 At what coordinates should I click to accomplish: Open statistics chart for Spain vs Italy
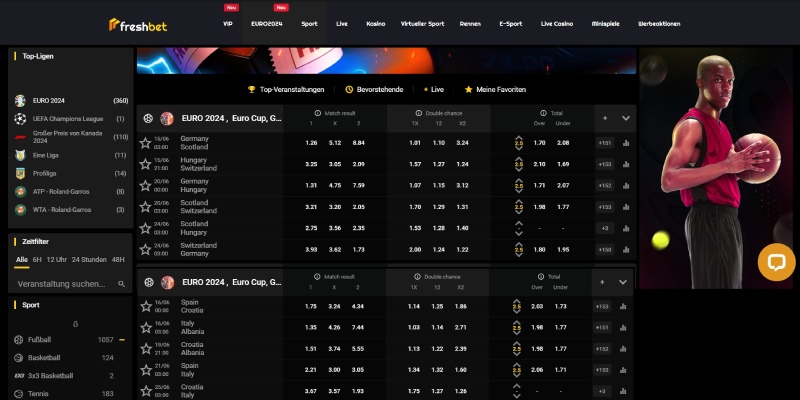(x=623, y=370)
